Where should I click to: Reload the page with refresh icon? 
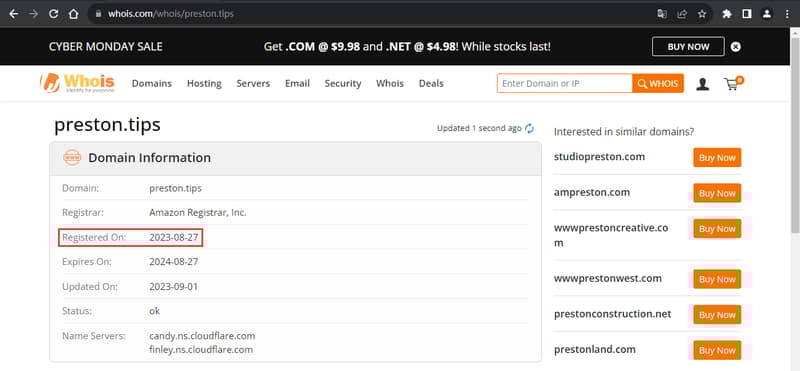click(x=54, y=14)
